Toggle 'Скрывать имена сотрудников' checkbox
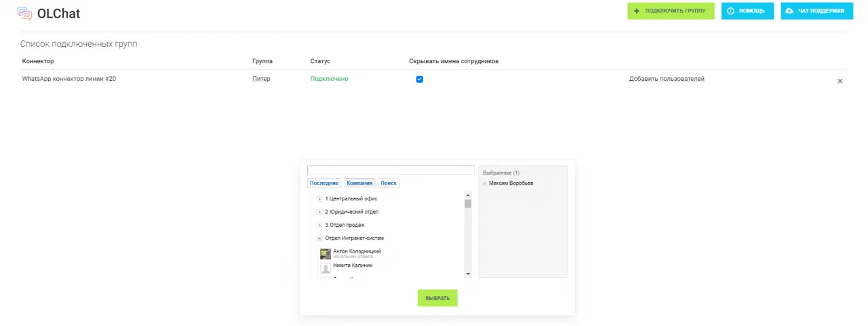 coord(419,79)
